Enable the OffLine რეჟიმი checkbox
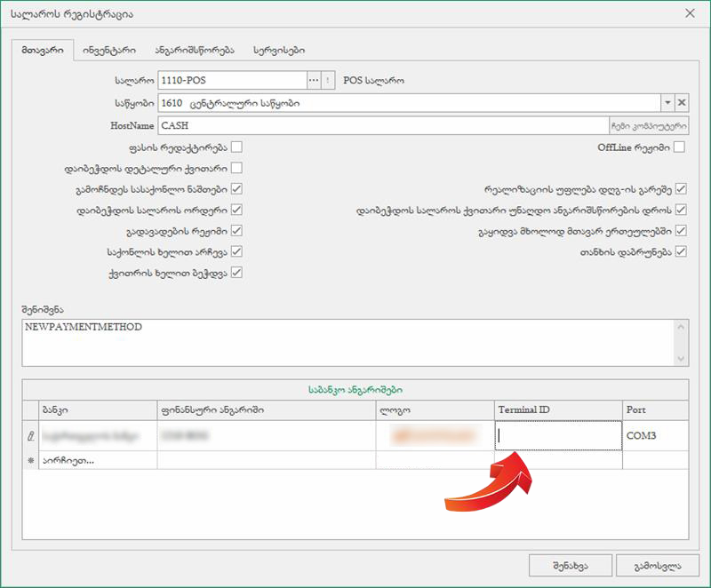Viewport: 711px width, 588px height. pos(679,147)
